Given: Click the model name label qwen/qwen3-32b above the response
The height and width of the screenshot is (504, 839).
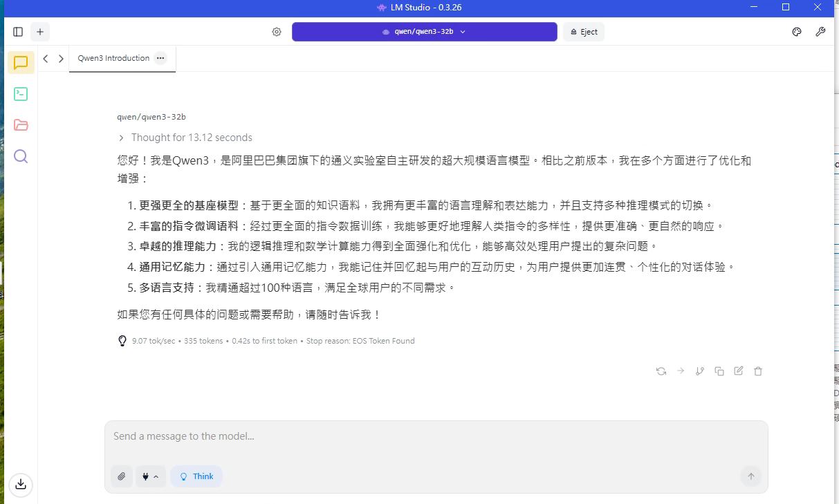Looking at the screenshot, I should click(151, 117).
